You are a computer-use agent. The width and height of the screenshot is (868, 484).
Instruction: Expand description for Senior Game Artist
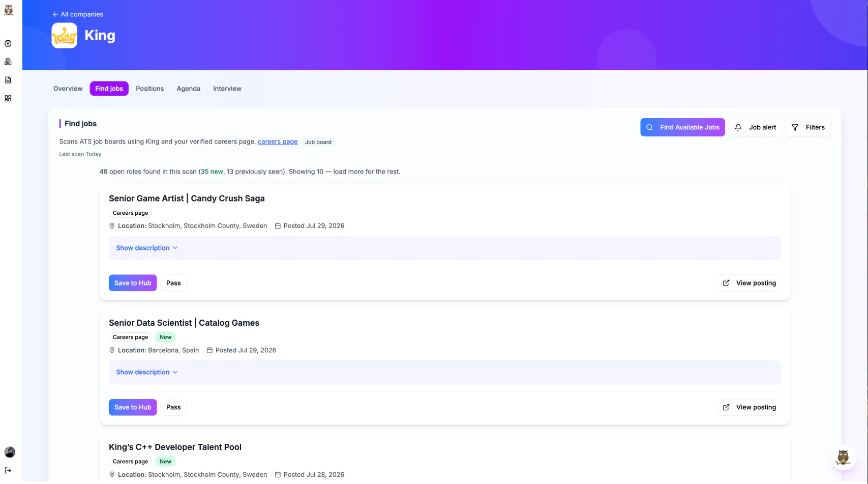(146, 248)
